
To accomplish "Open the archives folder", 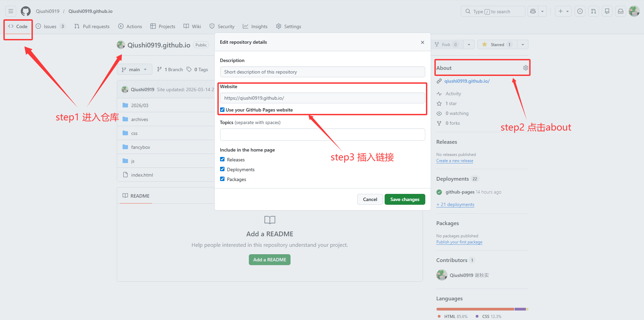I will tap(139, 119).
